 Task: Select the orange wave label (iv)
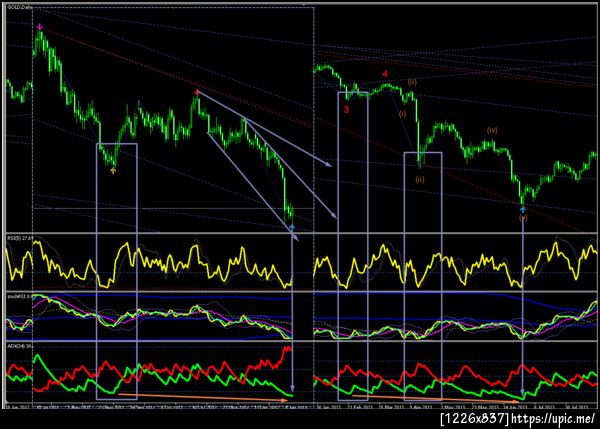click(492, 130)
